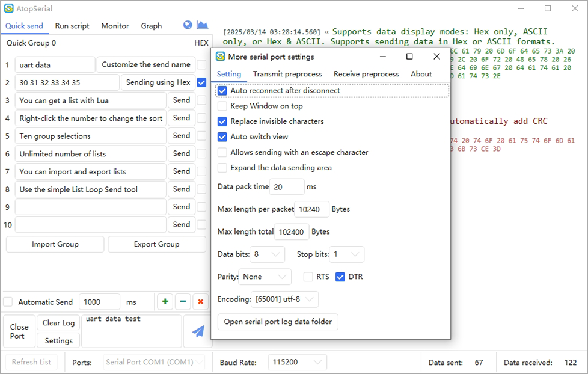
Task: Close the More serial port settings dialog
Action: coord(436,57)
